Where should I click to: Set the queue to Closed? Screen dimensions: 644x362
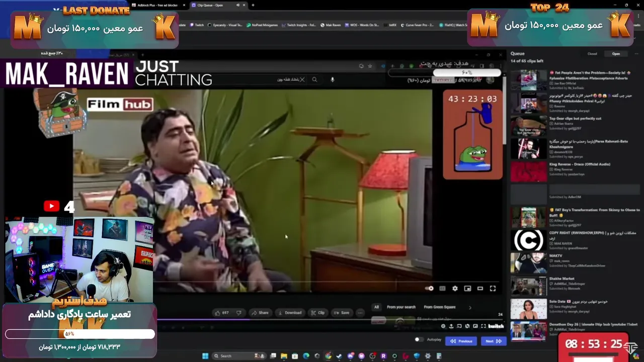click(x=592, y=54)
